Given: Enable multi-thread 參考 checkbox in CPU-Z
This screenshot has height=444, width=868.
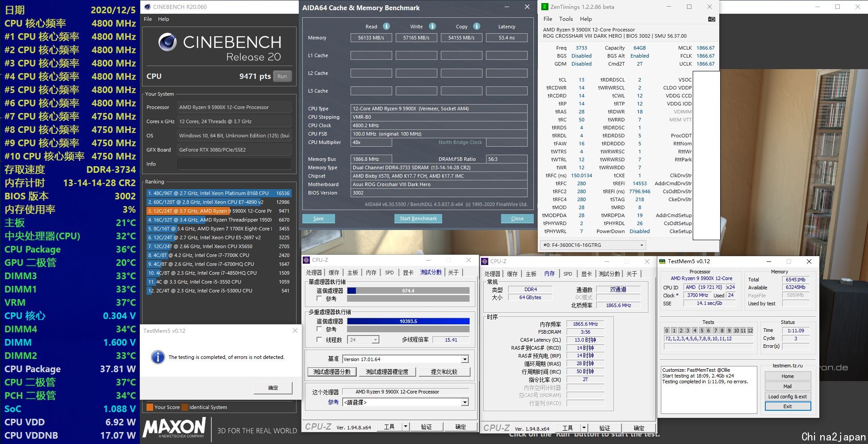Looking at the screenshot, I should click(x=319, y=329).
